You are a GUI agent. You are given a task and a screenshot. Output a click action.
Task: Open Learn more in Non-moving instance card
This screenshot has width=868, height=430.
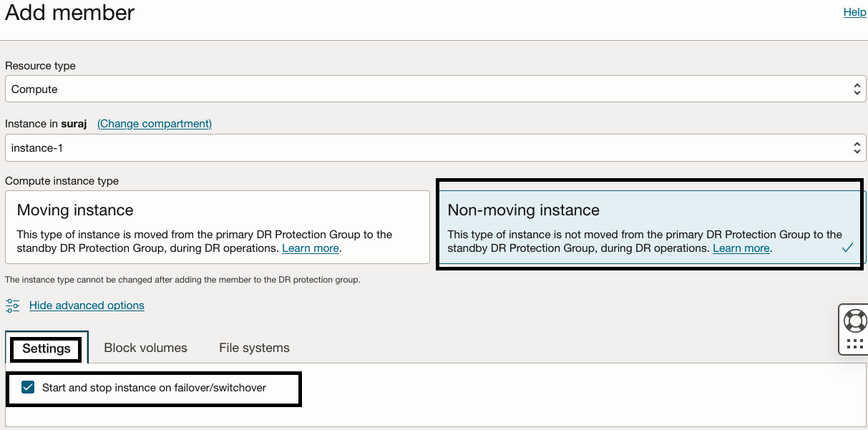pyautogui.click(x=741, y=248)
